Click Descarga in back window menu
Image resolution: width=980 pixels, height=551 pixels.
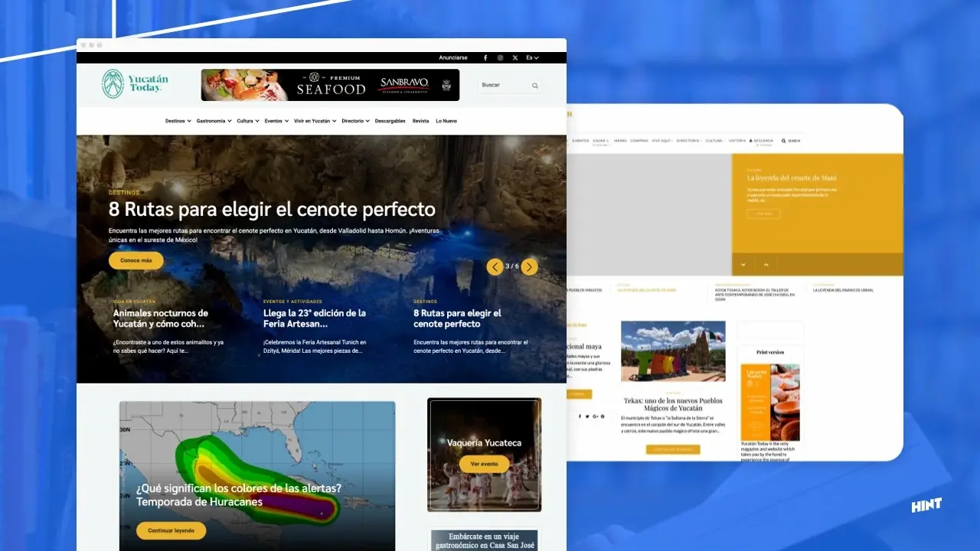click(x=762, y=142)
